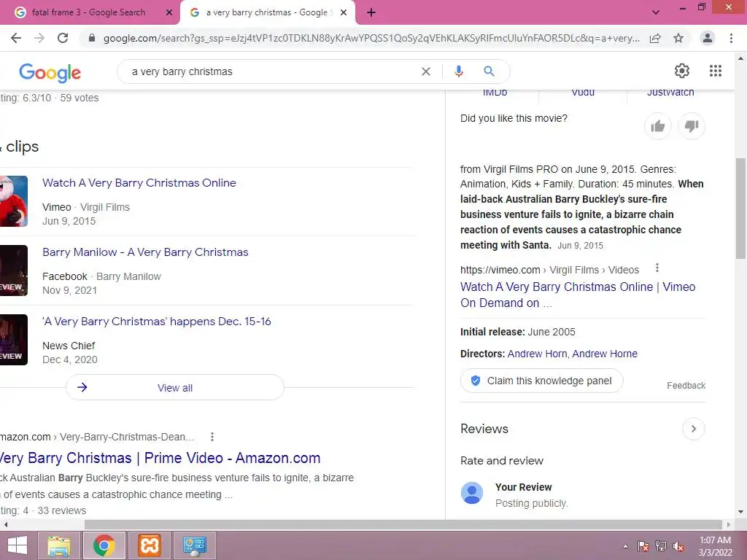The height and width of the screenshot is (560, 747).
Task: Open File Explorer from the taskbar
Action: (x=58, y=545)
